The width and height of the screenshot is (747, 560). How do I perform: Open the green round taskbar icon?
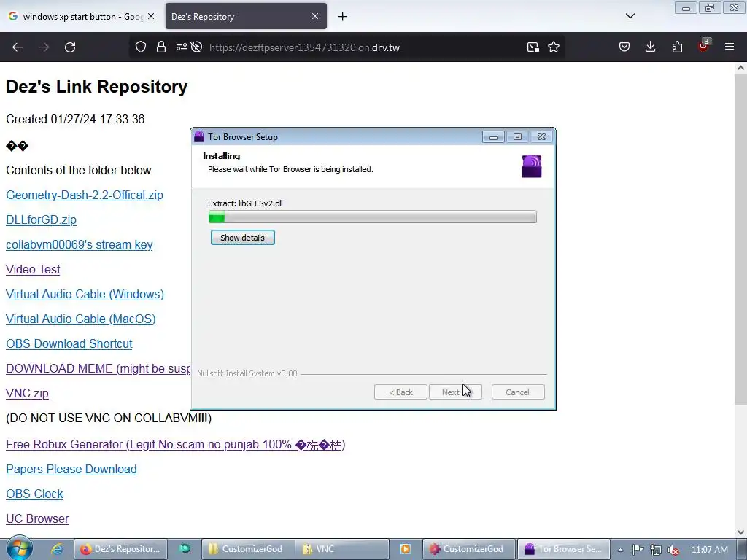(x=185, y=549)
